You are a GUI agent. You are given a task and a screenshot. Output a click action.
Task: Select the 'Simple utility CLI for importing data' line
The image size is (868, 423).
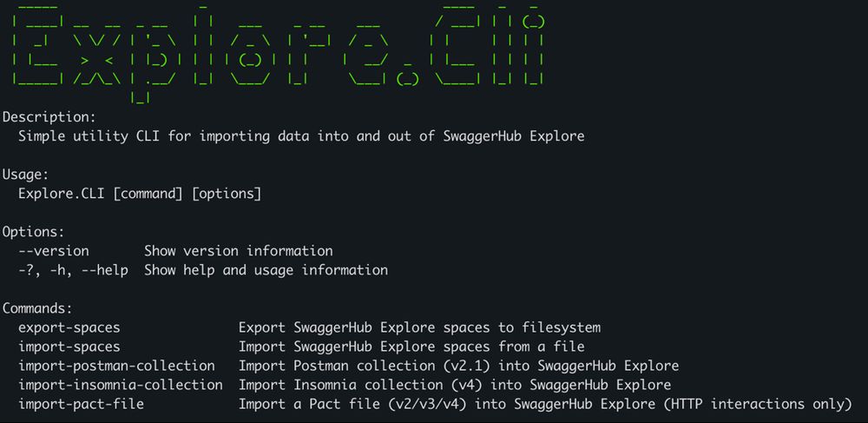[301, 136]
